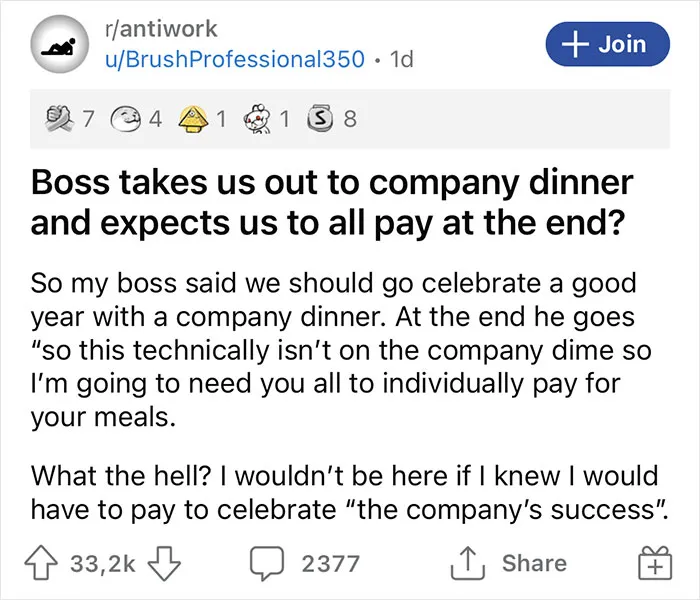Image resolution: width=700 pixels, height=600 pixels.
Task: Open r/antiwork subreddit link
Action: coord(161,29)
